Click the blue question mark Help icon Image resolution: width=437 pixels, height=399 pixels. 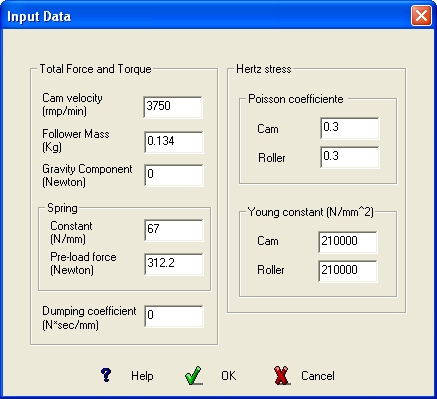click(106, 375)
